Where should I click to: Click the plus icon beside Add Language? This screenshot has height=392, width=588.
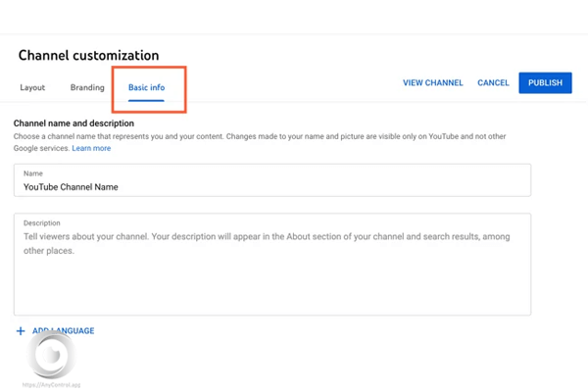[x=21, y=331]
